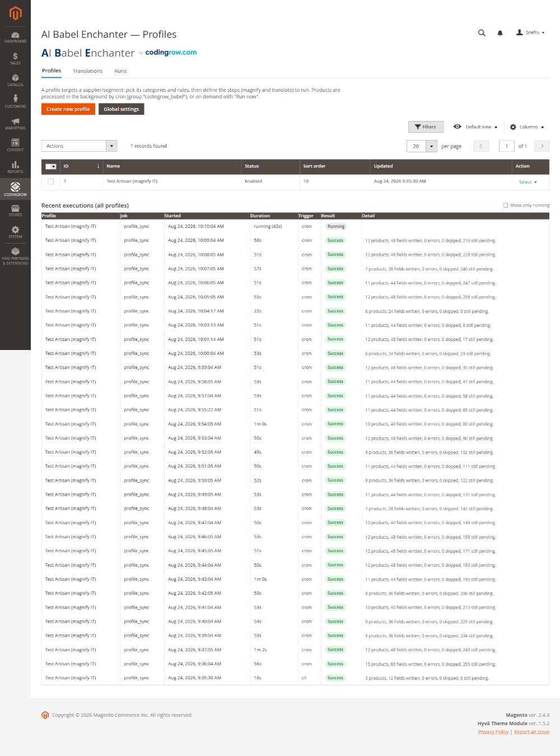560x756 pixels.
Task: Click the 'cli' trigger cell
Action: coord(304,678)
